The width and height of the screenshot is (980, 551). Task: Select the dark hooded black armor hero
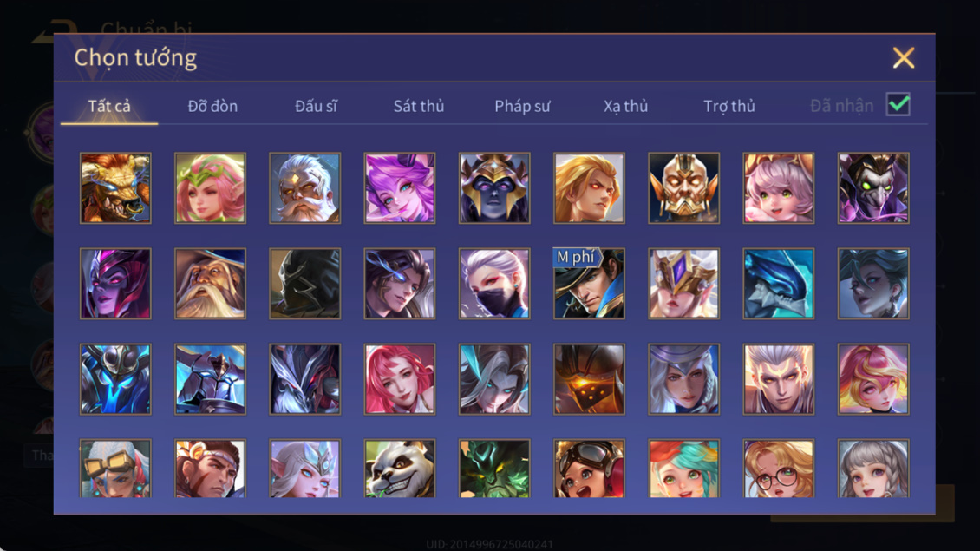point(305,284)
